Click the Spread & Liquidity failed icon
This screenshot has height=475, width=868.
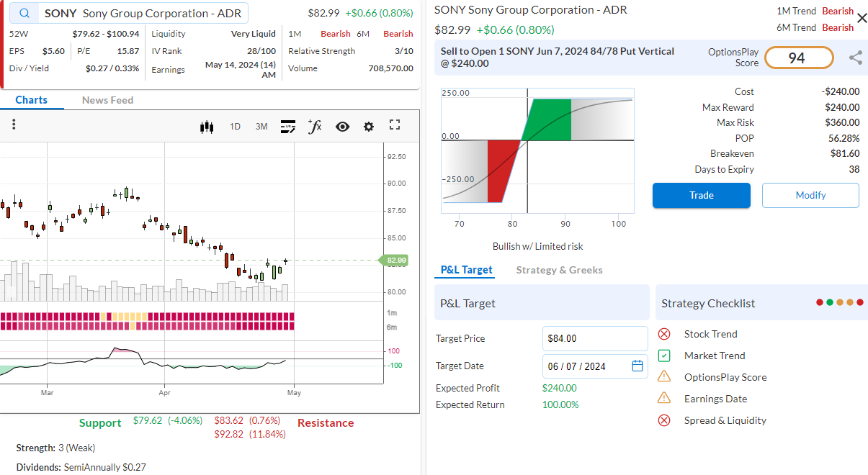coord(664,420)
